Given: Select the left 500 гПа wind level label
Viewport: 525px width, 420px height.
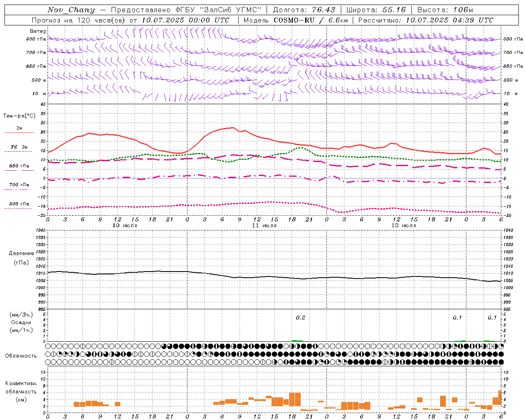Looking at the screenshot, I should tap(36, 39).
